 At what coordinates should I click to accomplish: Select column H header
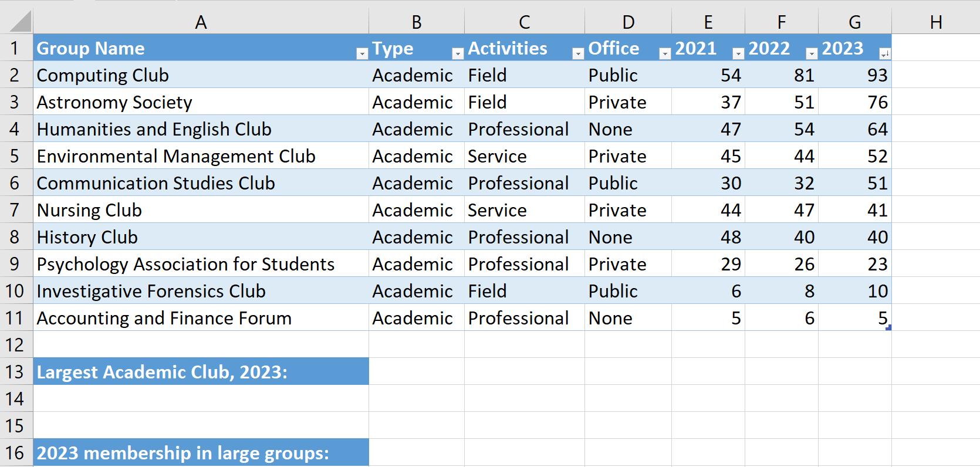tap(936, 22)
